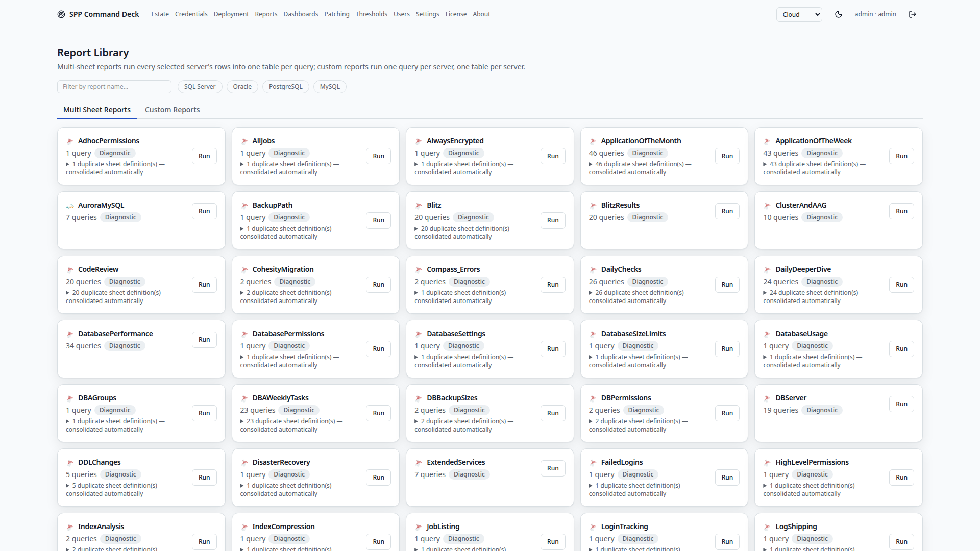980x551 pixels.
Task: Click the AllJobs report icon
Action: tap(244, 141)
